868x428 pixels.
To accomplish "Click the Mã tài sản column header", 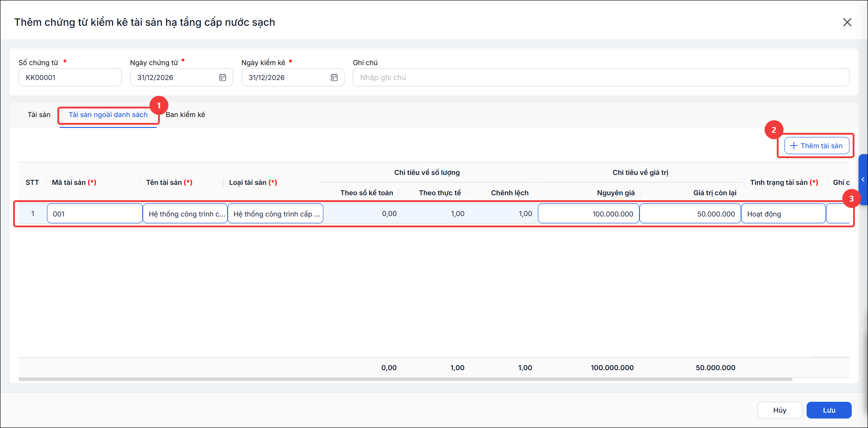I will (74, 183).
